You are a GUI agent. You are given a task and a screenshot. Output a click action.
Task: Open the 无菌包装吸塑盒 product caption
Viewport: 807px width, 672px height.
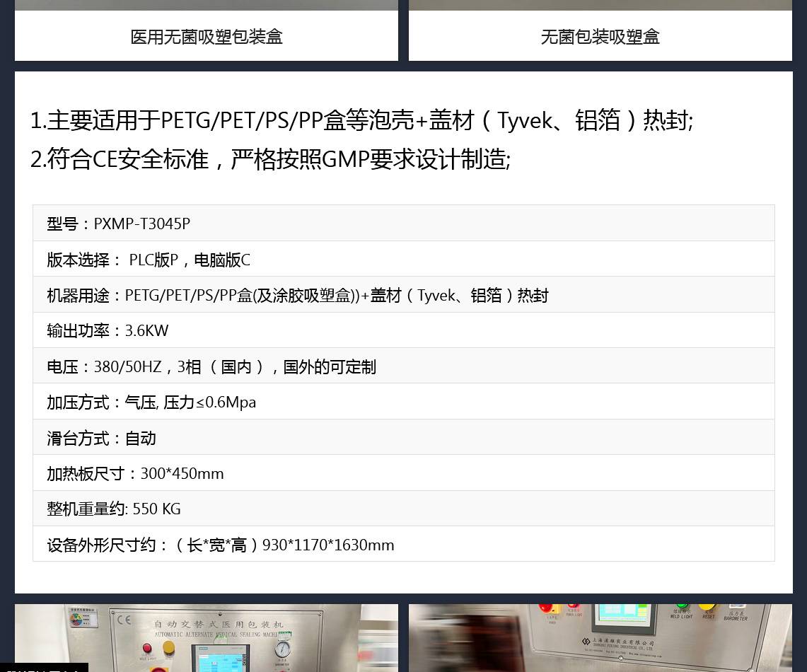[x=600, y=37]
